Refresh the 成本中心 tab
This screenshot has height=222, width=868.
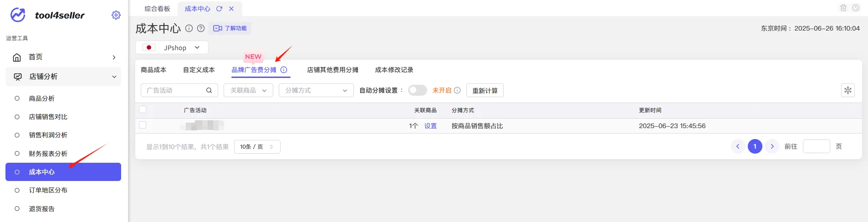coord(219,9)
